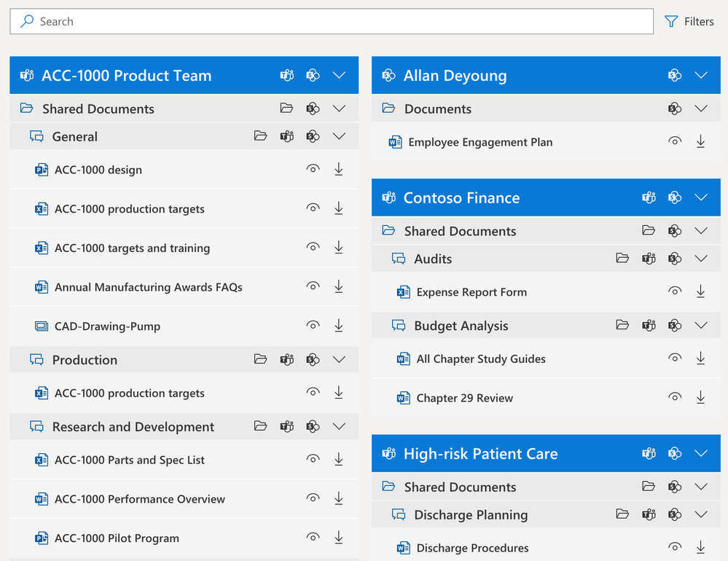Image resolution: width=728 pixels, height=561 pixels.
Task: Open the Filters panel
Action: 689,21
